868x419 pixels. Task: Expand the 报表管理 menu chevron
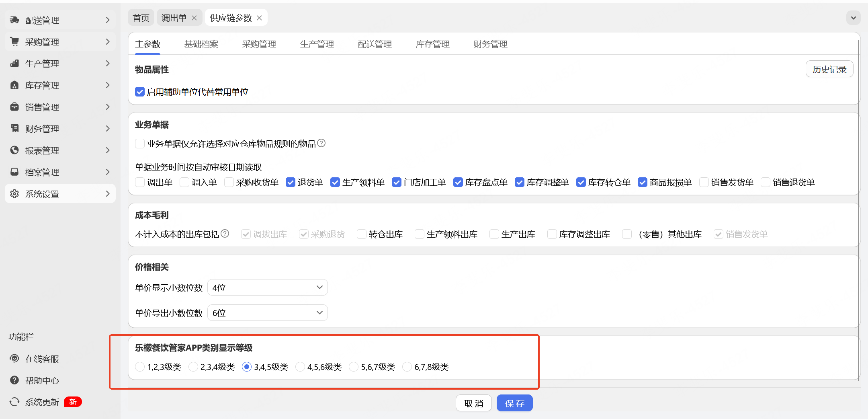click(x=107, y=150)
